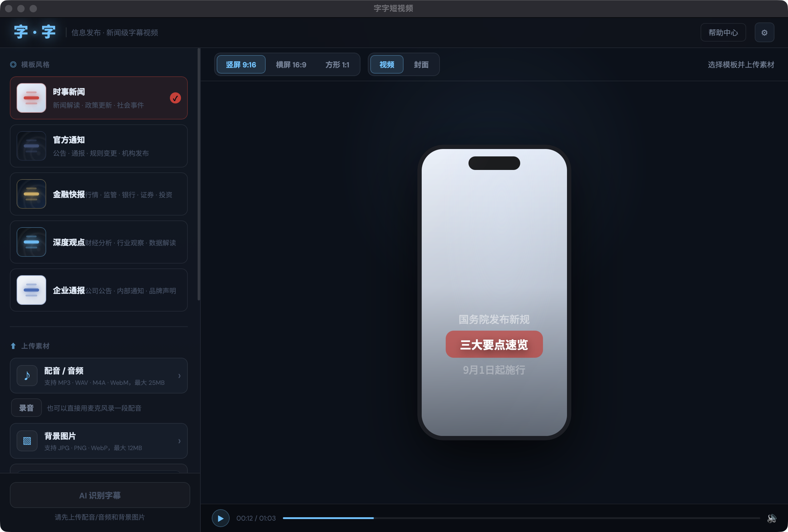Seek on the playback progress bar
The image size is (788, 532).
click(521, 518)
